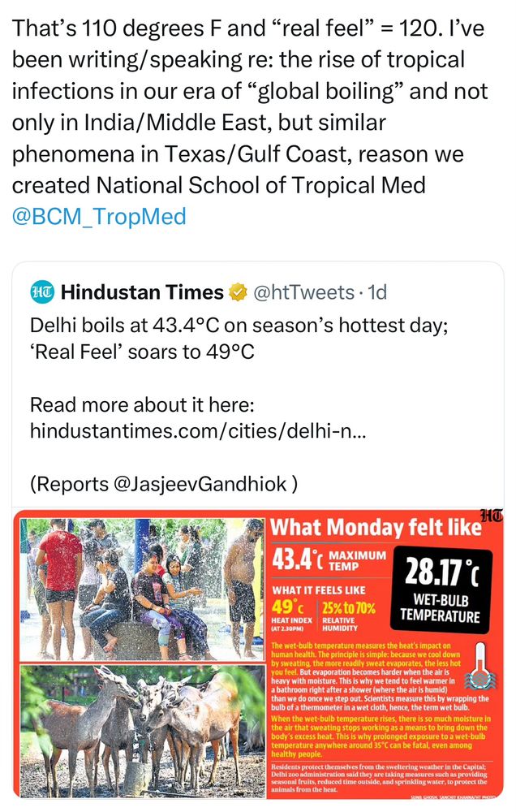Open the @BCM_TropMed mention

tap(99, 216)
